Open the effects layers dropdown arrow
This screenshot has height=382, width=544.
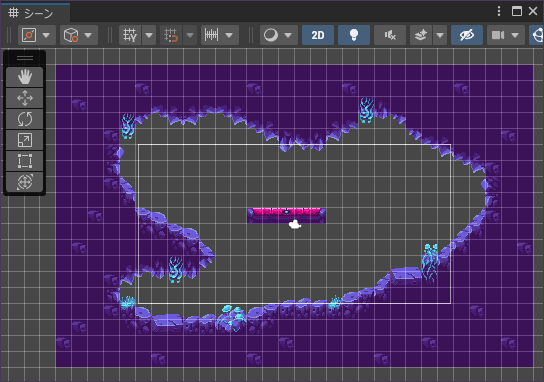click(x=440, y=35)
